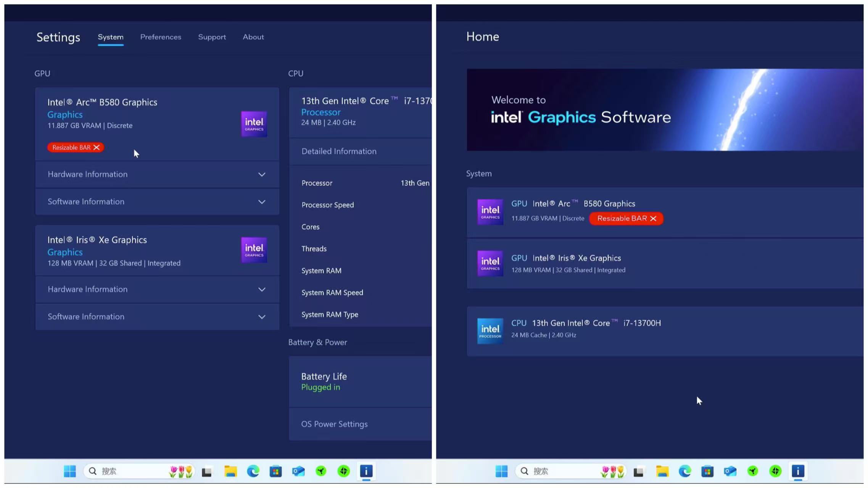Viewport: 868px width, 488px height.
Task: Open the Support tab
Action: click(212, 37)
